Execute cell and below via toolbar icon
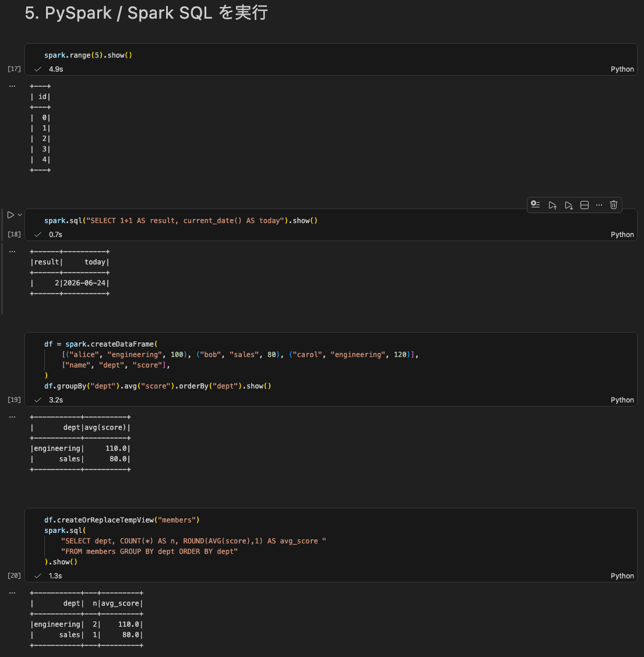This screenshot has width=644, height=657. click(569, 205)
